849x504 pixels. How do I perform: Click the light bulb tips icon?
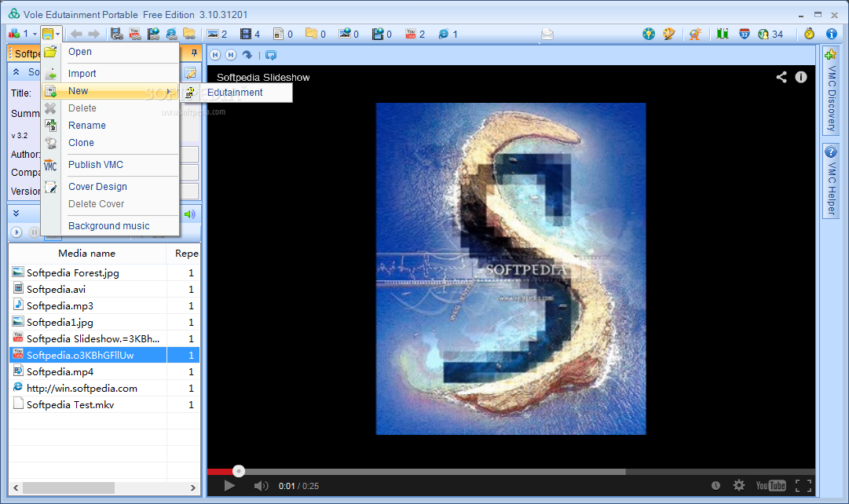(x=649, y=34)
